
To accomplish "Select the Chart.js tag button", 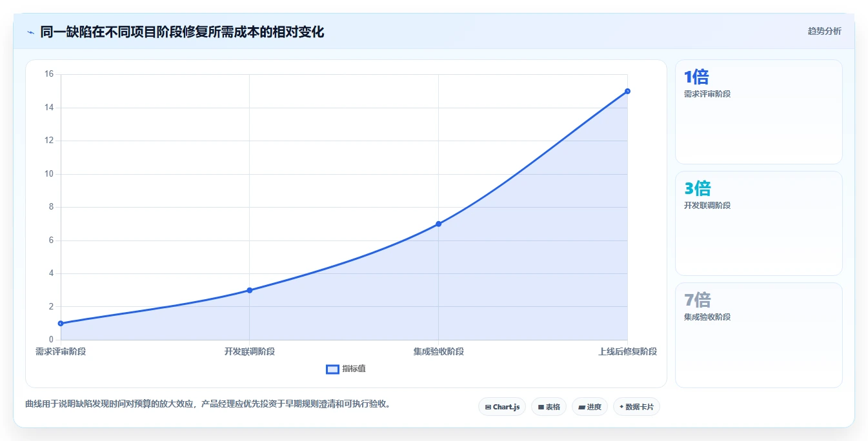I will point(502,407).
